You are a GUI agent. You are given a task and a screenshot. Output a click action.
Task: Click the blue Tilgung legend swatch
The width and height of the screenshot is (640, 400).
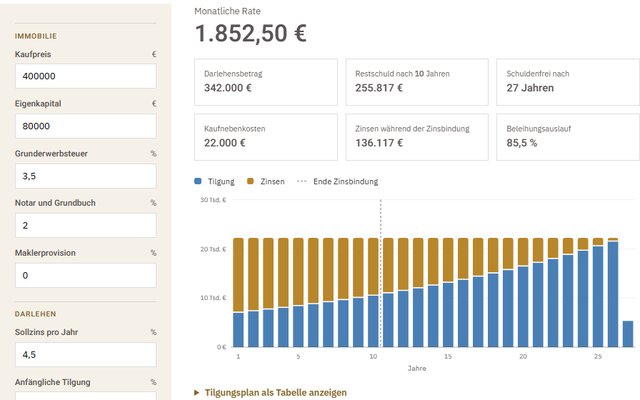(198, 181)
